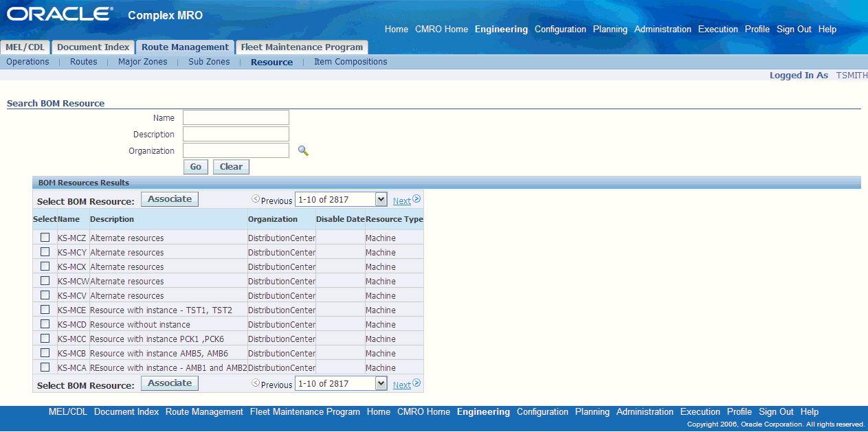Click footer Route Management link
Screen dimensions: 868x432
coord(204,412)
